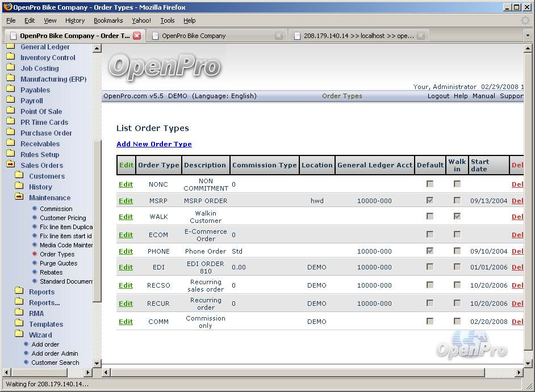Click the bullet icon beside Commission
This screenshot has height=392, width=535.
(x=35, y=209)
